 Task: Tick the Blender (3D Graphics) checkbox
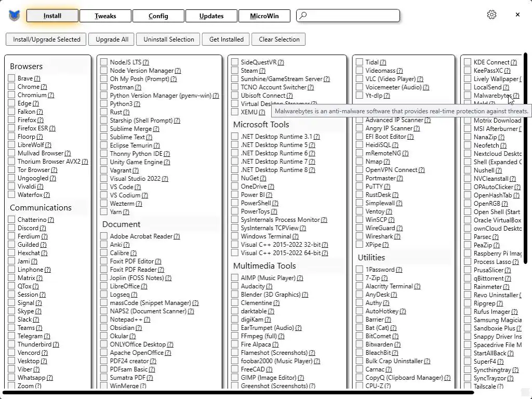(235, 295)
